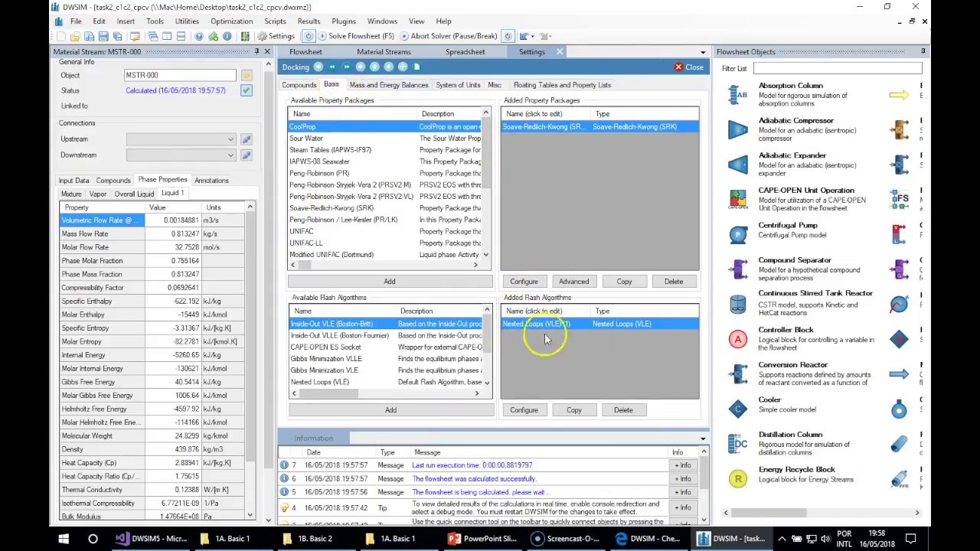Image resolution: width=980 pixels, height=551 pixels.
Task: Select the Controller Block icon
Action: point(738,339)
